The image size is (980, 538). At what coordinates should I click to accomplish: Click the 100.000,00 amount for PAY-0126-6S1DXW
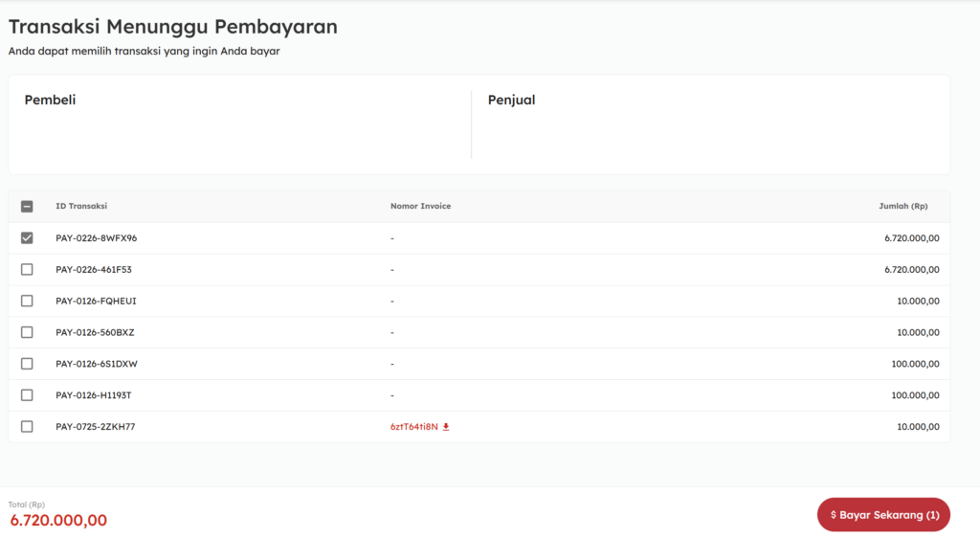[916, 364]
